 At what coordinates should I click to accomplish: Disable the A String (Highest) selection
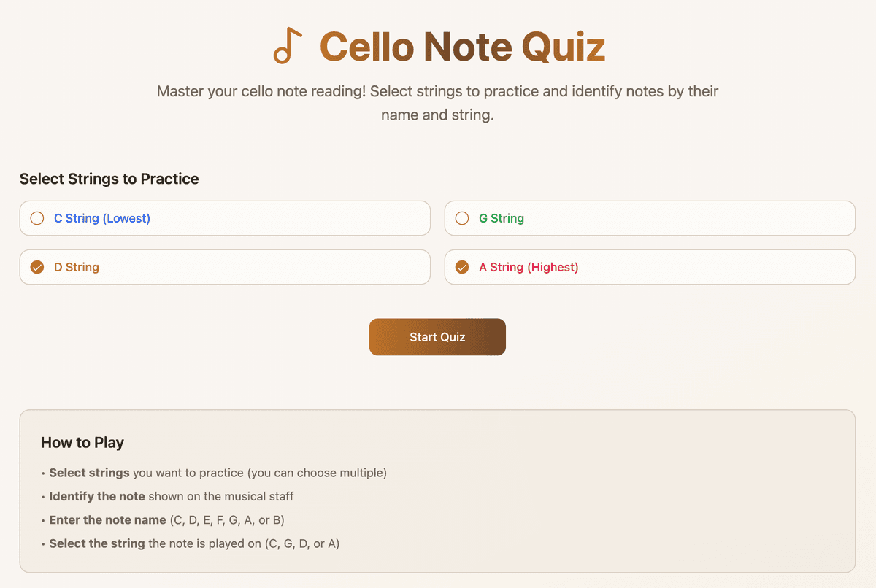point(650,267)
